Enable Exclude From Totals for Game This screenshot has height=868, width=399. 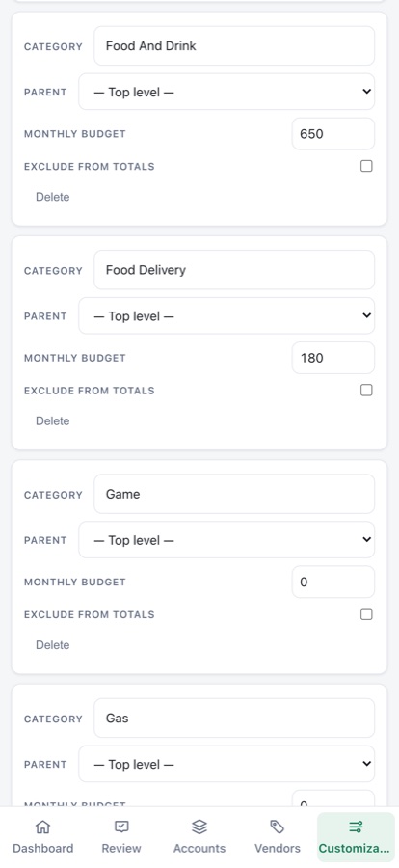[366, 614]
